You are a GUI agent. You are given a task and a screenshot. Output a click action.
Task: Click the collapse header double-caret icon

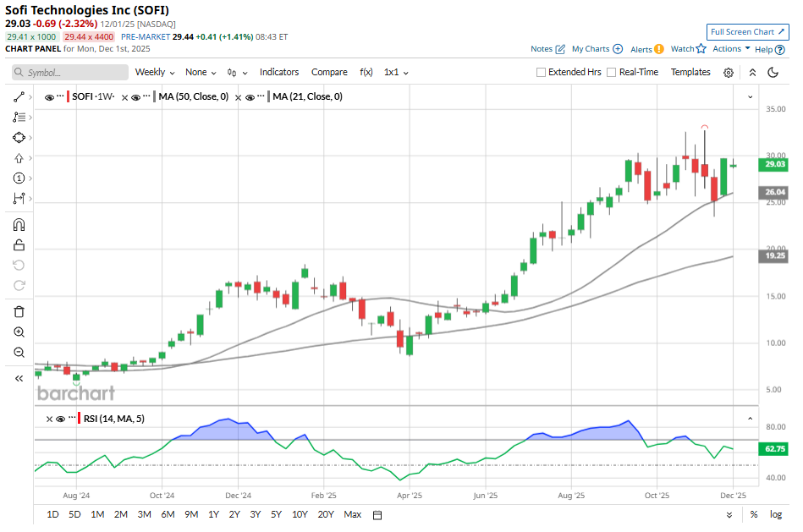pyautogui.click(x=752, y=73)
